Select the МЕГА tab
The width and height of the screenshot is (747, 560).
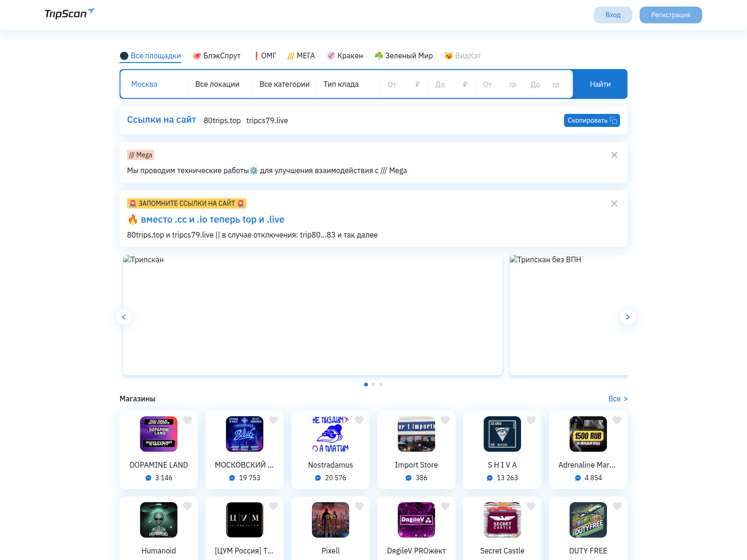[301, 56]
